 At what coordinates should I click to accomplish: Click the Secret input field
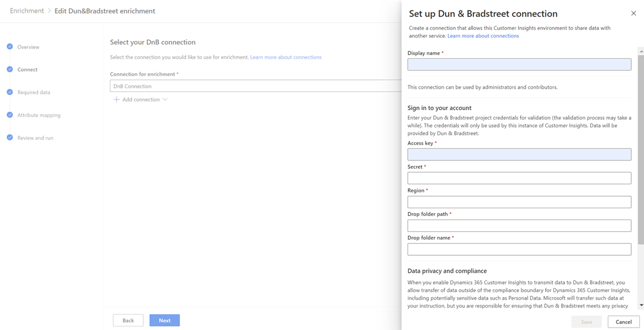519,178
